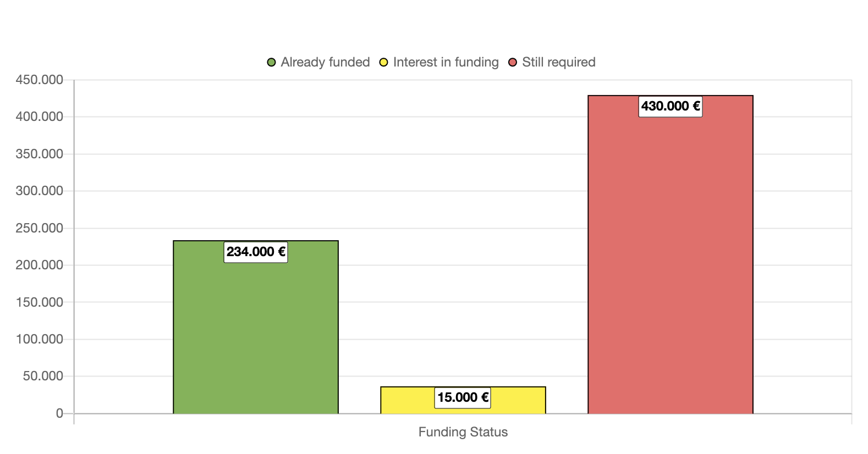Click the 0 y-axis tick label
Screen dimensions: 868x454
[x=59, y=413]
